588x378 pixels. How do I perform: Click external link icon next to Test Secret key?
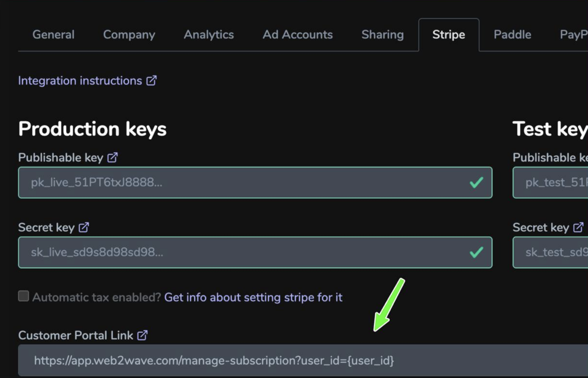tap(578, 227)
